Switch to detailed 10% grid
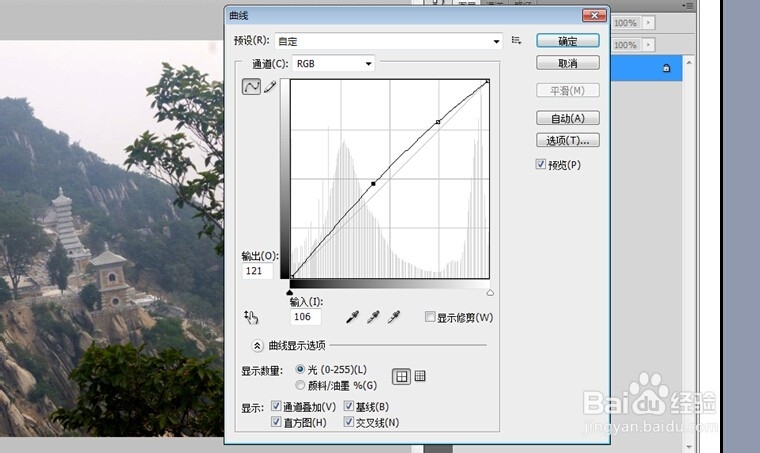Image resolution: width=760 pixels, height=453 pixels. [420, 375]
